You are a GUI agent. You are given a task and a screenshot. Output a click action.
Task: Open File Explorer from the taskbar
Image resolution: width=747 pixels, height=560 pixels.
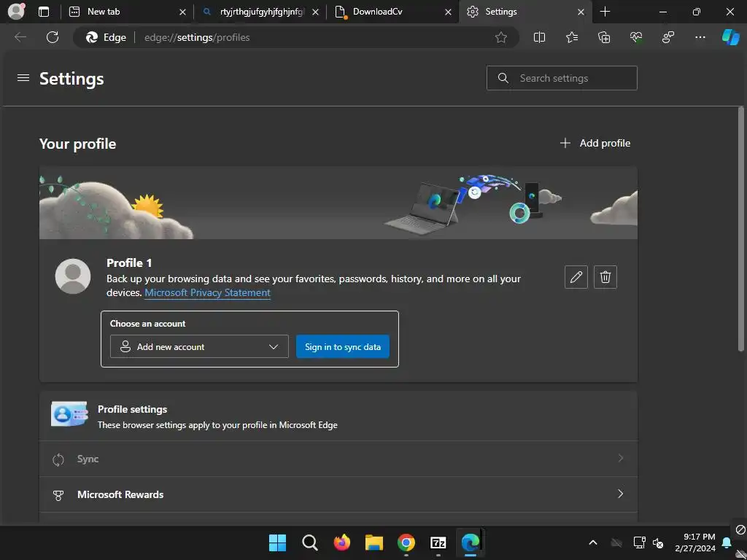[x=374, y=542]
